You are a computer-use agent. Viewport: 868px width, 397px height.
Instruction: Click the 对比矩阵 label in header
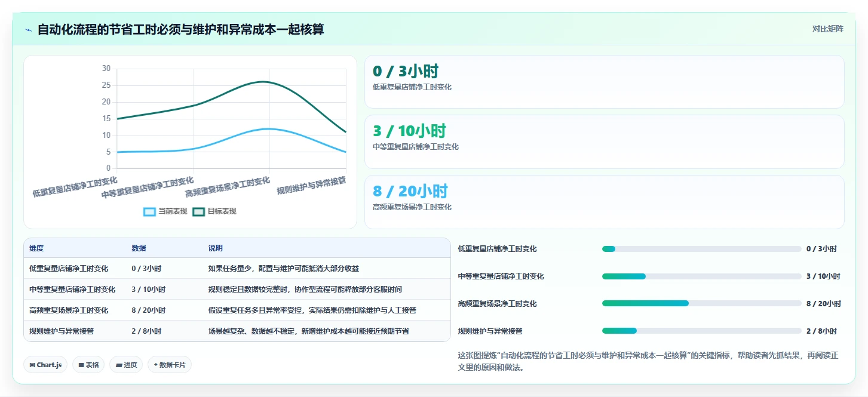[827, 29]
